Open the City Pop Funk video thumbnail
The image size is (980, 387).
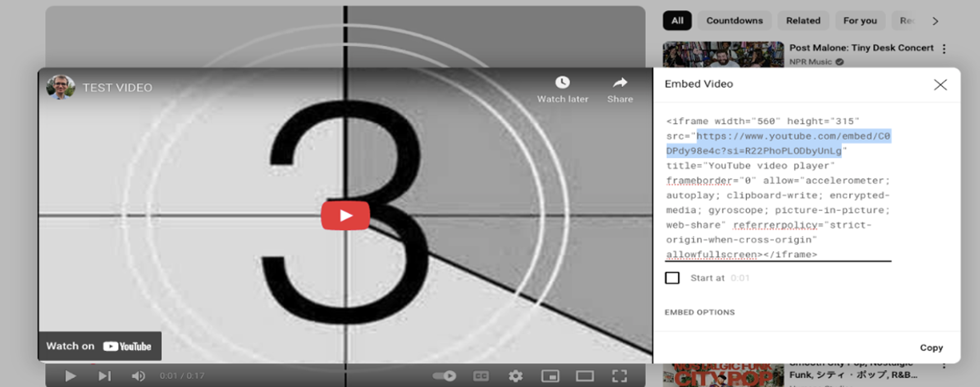723,375
